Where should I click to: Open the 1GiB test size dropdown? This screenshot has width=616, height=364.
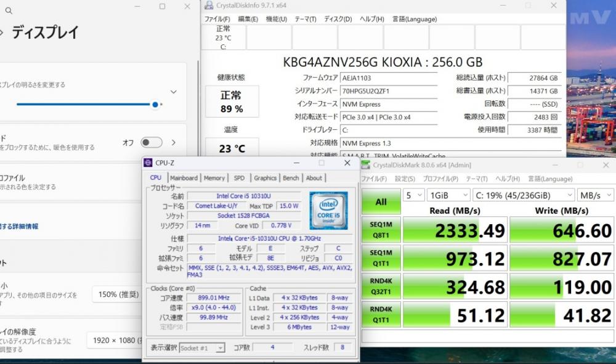coord(448,195)
